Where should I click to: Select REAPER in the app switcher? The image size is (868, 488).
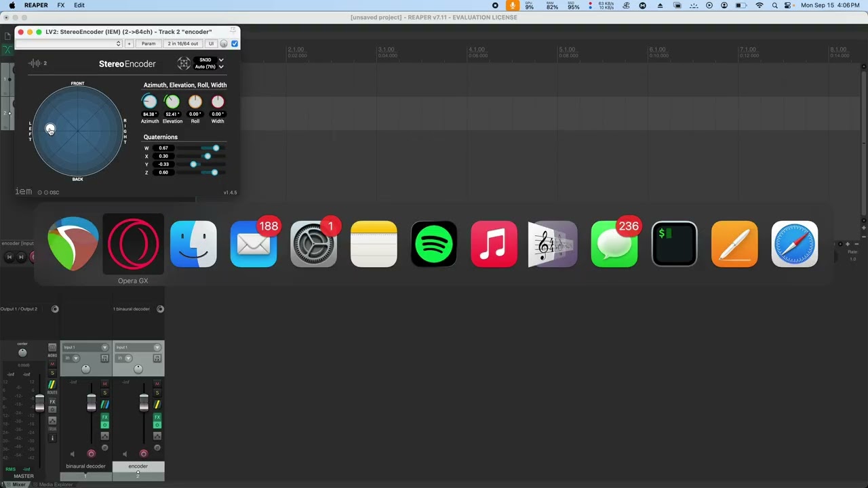pos(73,244)
